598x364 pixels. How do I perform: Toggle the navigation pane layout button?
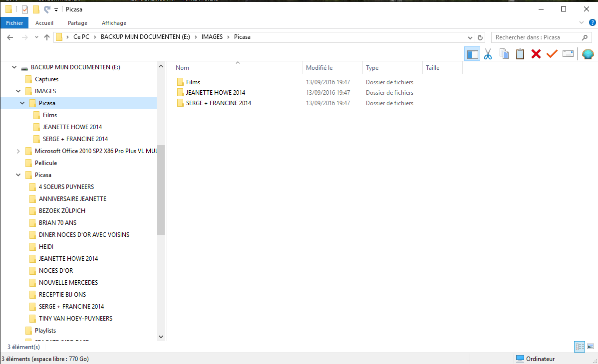pos(472,54)
